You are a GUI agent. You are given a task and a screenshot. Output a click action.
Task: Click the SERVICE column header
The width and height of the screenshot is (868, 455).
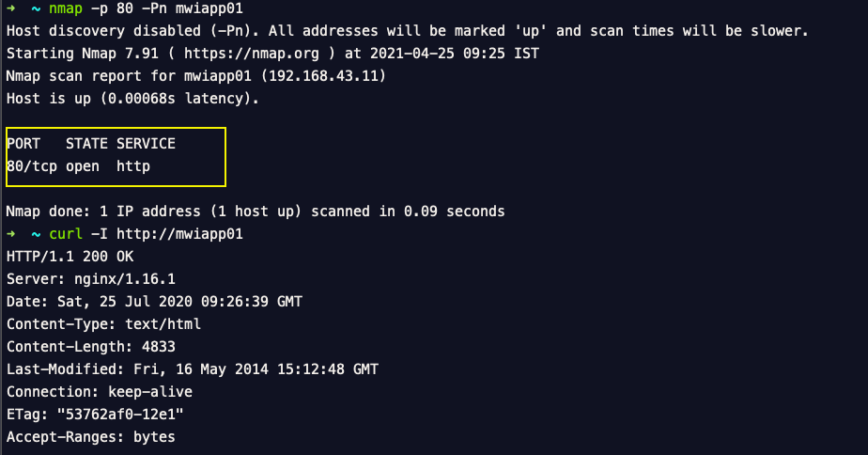tap(146, 144)
